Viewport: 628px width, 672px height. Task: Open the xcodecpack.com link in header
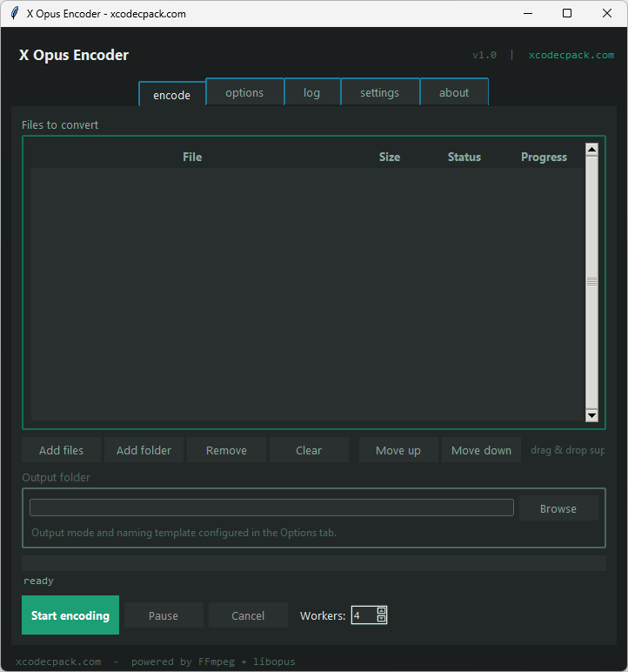571,55
